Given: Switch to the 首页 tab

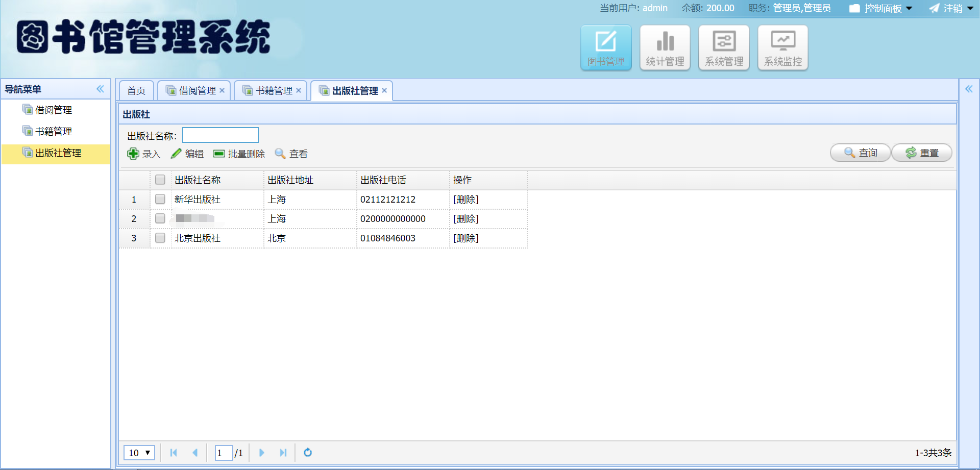Looking at the screenshot, I should click(136, 90).
